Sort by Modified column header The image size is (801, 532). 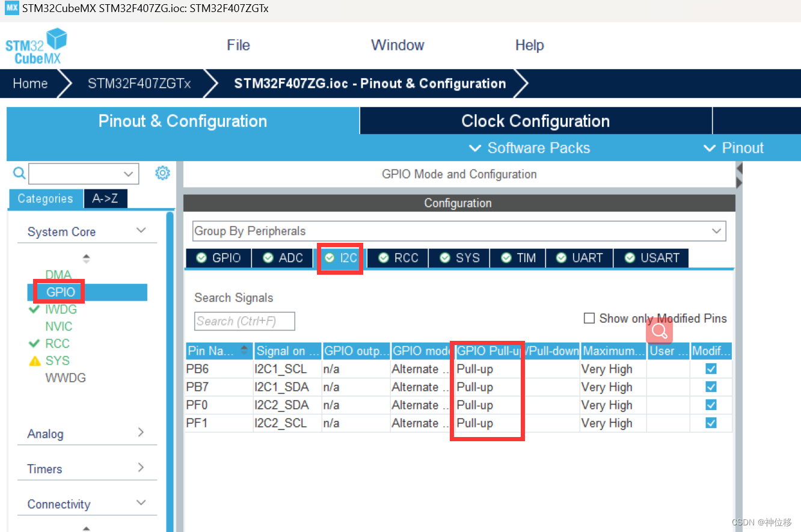(x=711, y=350)
